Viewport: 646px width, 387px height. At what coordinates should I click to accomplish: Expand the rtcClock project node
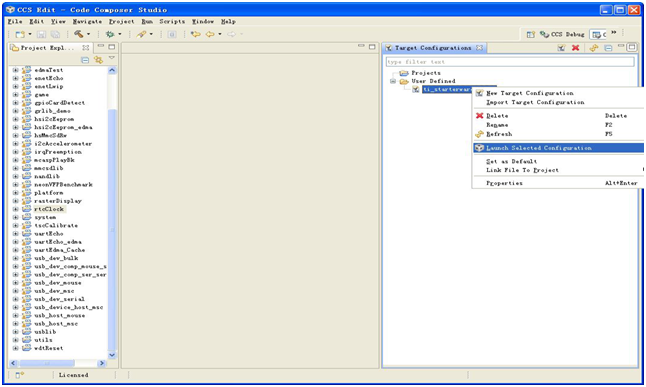point(15,209)
